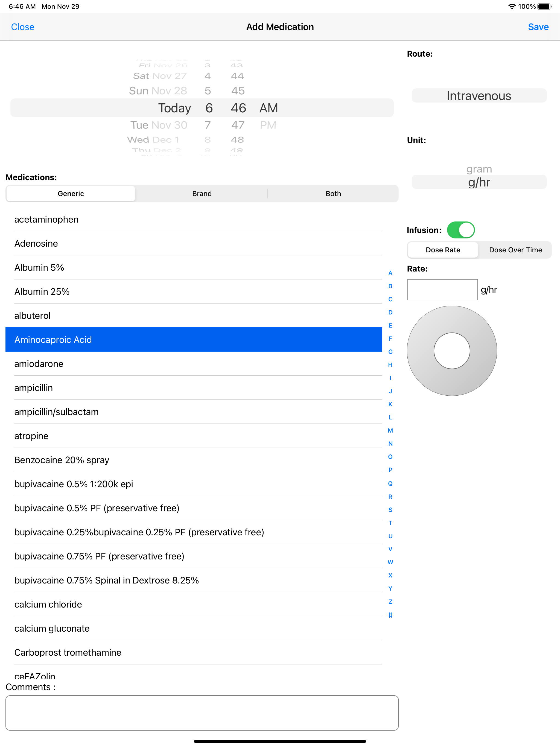
Task: Jump to letter A in index
Action: pos(390,273)
